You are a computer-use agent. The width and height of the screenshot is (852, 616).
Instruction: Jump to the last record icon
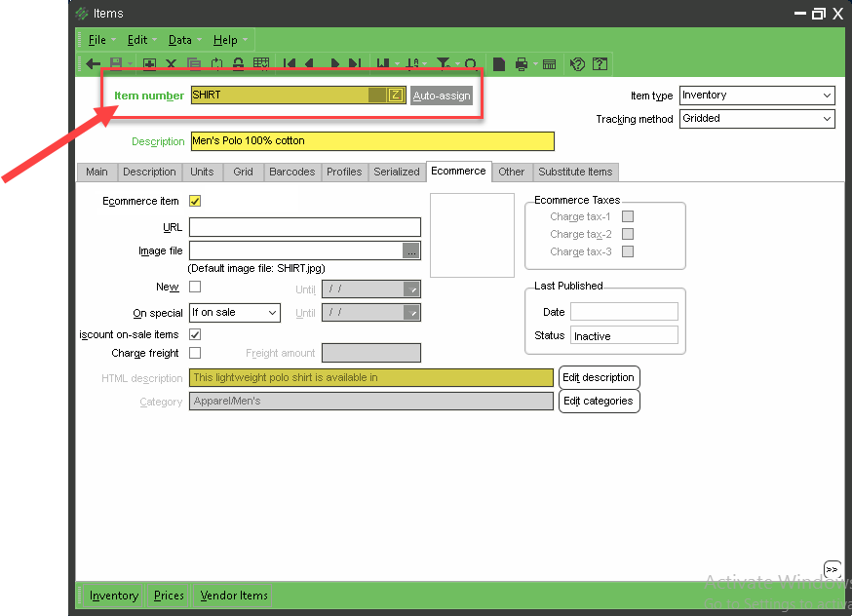pyautogui.click(x=355, y=64)
